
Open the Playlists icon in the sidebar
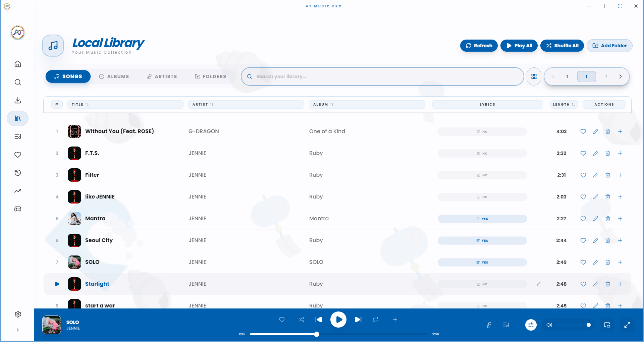tap(17, 136)
